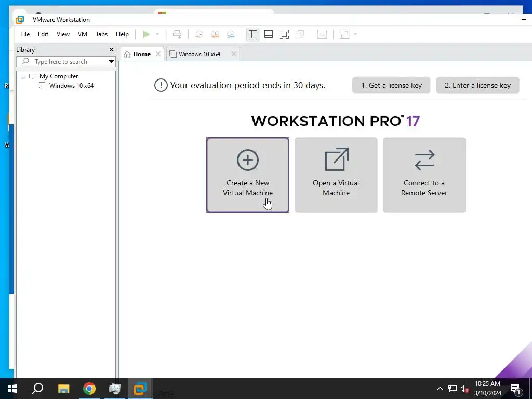The image size is (532, 399).
Task: Take a snapshot of the virtual machine
Action: point(199,34)
